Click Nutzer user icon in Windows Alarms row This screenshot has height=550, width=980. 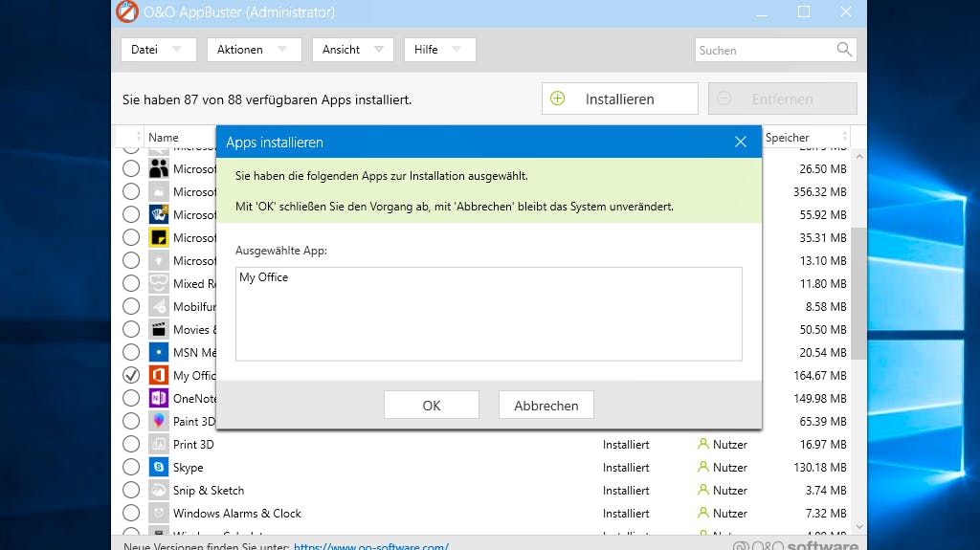[x=703, y=513]
